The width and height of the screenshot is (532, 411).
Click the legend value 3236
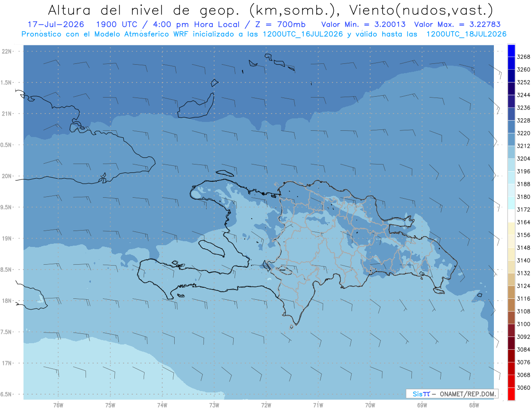click(x=524, y=108)
